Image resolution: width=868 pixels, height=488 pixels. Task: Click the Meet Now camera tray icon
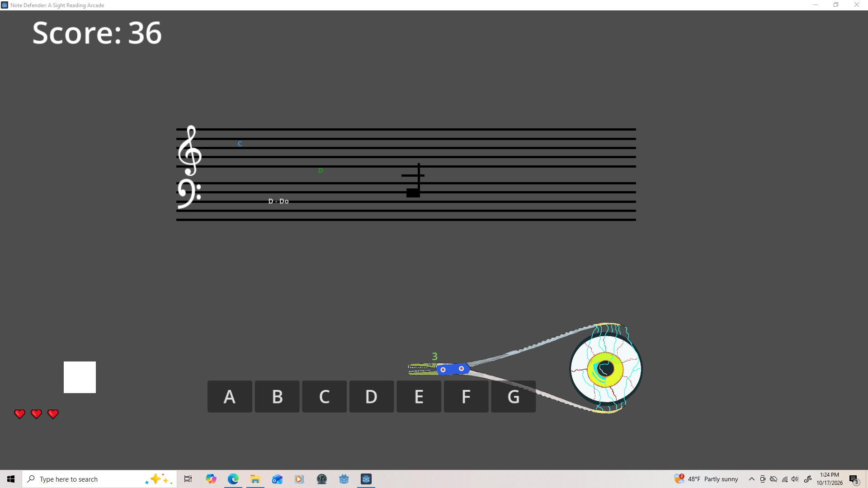click(x=763, y=479)
